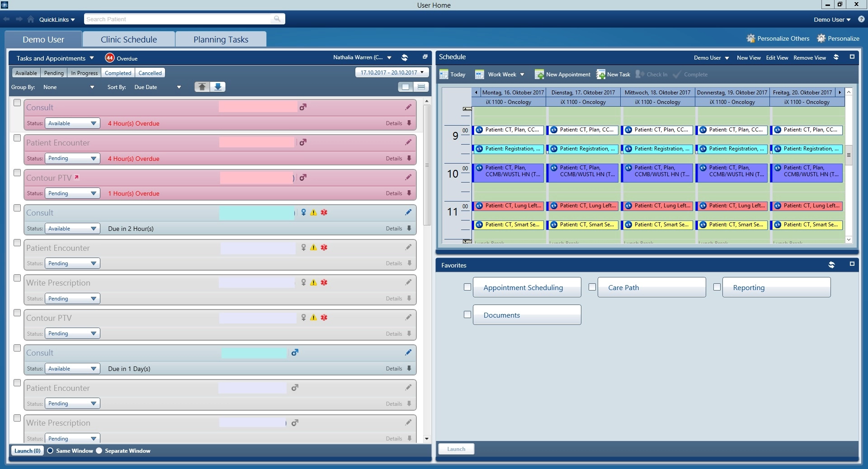Click the New Task icon
The width and height of the screenshot is (868, 469).
tap(600, 75)
